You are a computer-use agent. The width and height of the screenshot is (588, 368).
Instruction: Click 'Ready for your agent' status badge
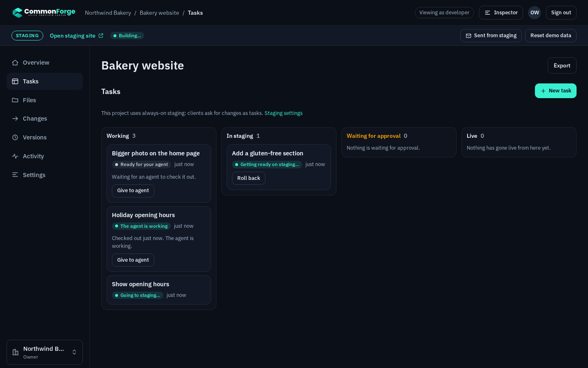pos(141,164)
